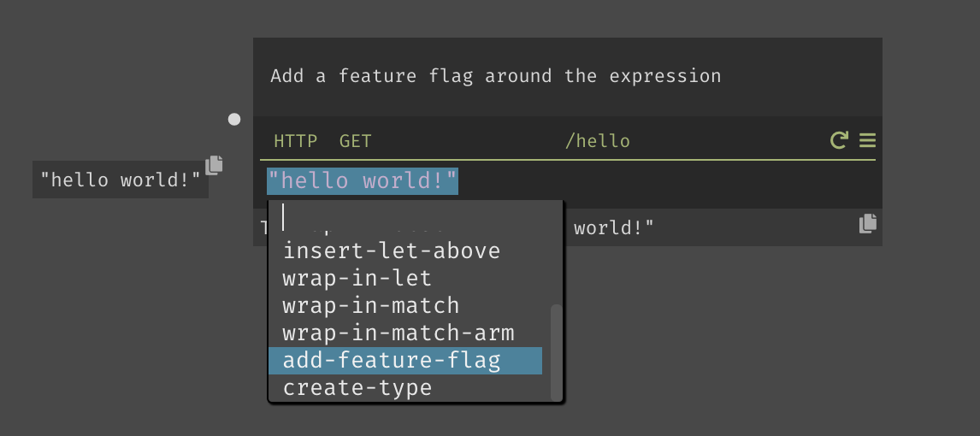Click the left-side "hello world!" value box

click(121, 180)
